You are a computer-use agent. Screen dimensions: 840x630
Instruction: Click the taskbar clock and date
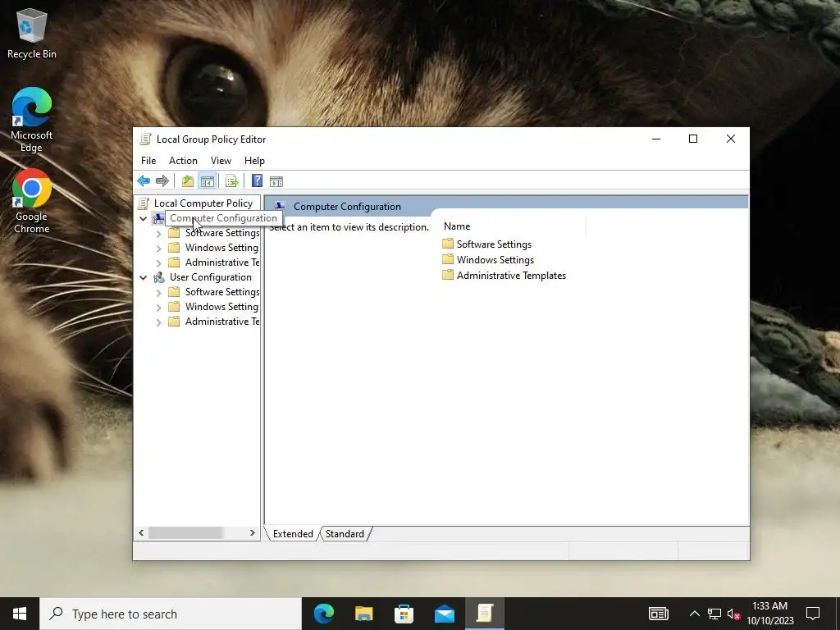[769, 614]
